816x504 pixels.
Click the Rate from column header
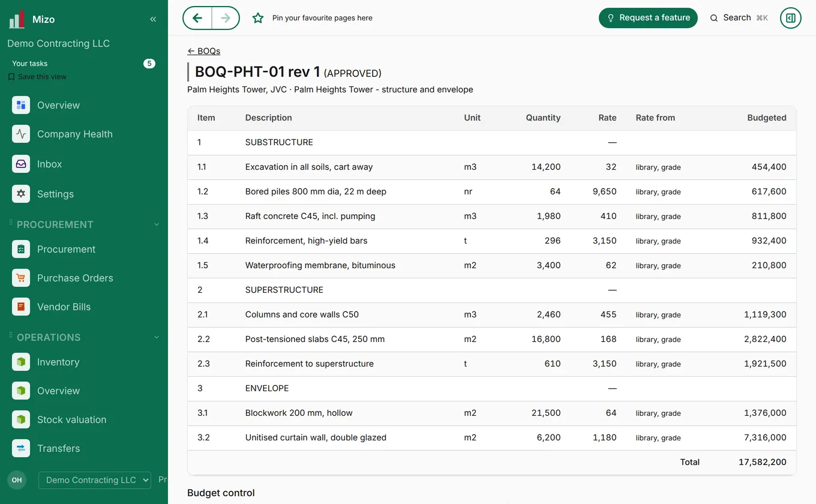pos(655,118)
